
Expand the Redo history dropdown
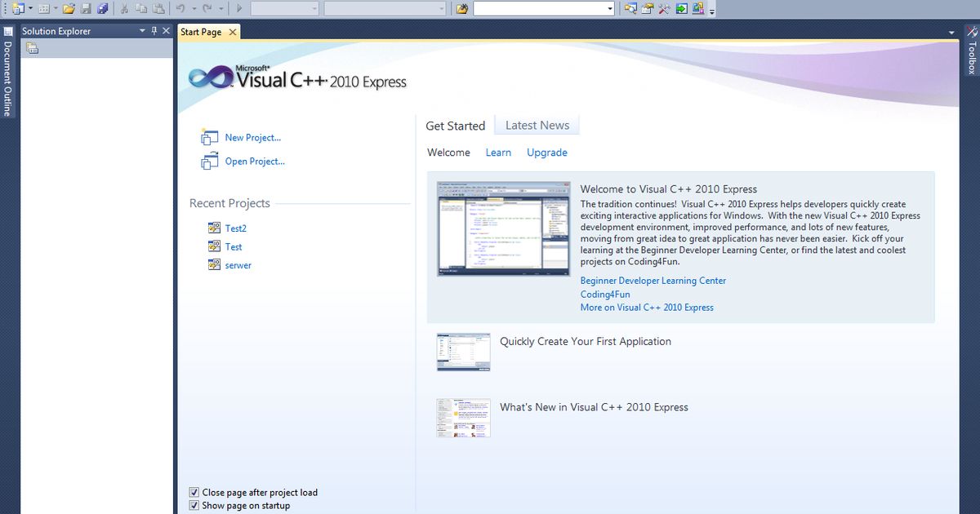tap(220, 8)
